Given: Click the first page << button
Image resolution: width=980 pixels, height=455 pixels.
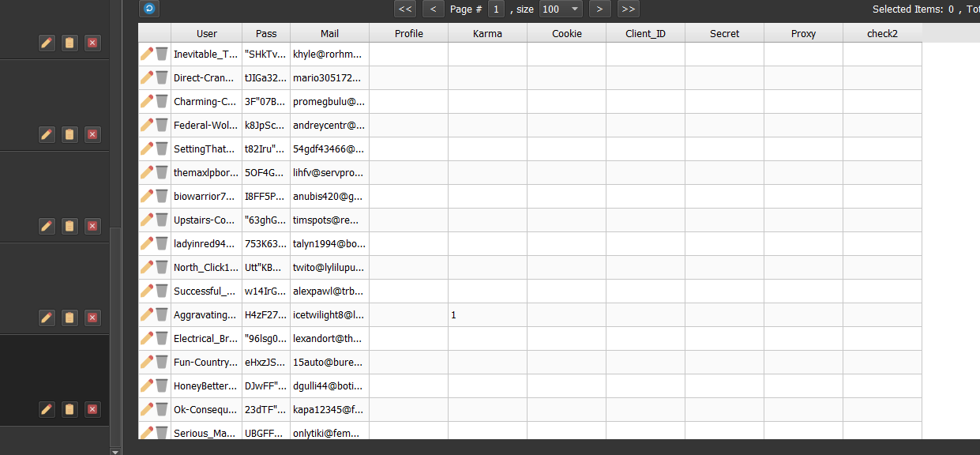Looking at the screenshot, I should click(x=404, y=9).
